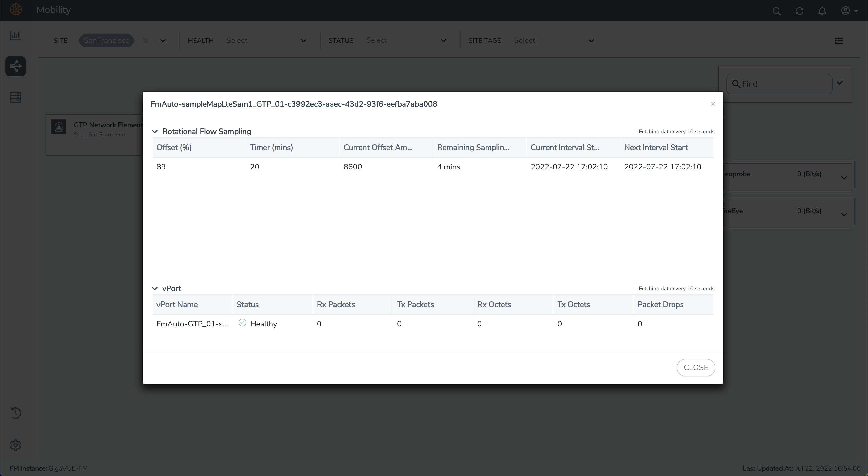Dismiss dialog with X button
The height and width of the screenshot is (476, 868).
click(x=713, y=104)
